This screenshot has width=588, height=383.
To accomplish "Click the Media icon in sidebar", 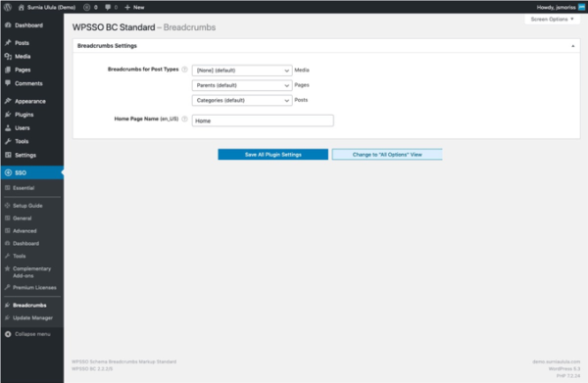I will pyautogui.click(x=8, y=56).
